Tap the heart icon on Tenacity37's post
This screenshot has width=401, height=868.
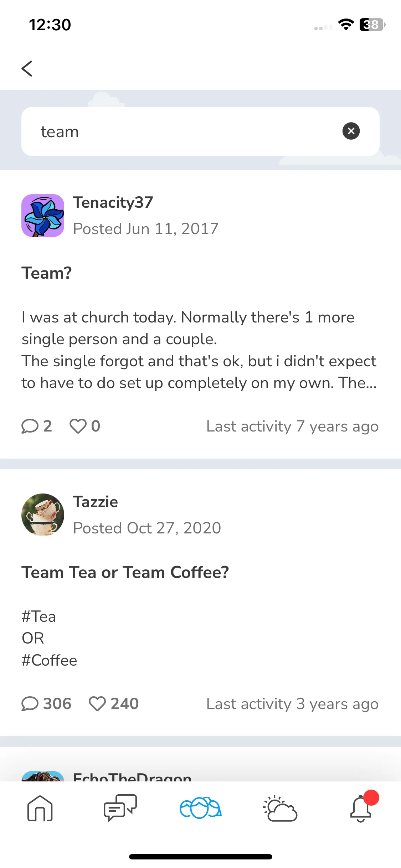pos(78,426)
